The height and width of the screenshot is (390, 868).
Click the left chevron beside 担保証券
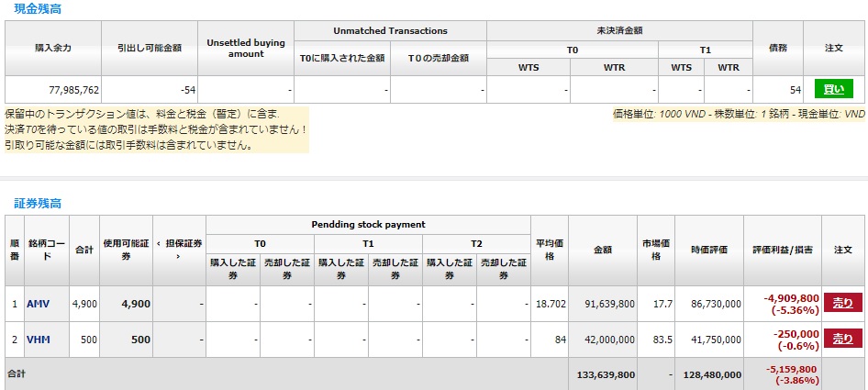[x=158, y=242]
